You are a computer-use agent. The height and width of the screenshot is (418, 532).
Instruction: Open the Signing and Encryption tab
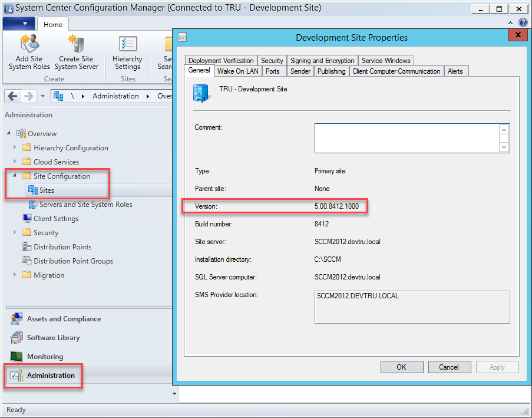322,61
